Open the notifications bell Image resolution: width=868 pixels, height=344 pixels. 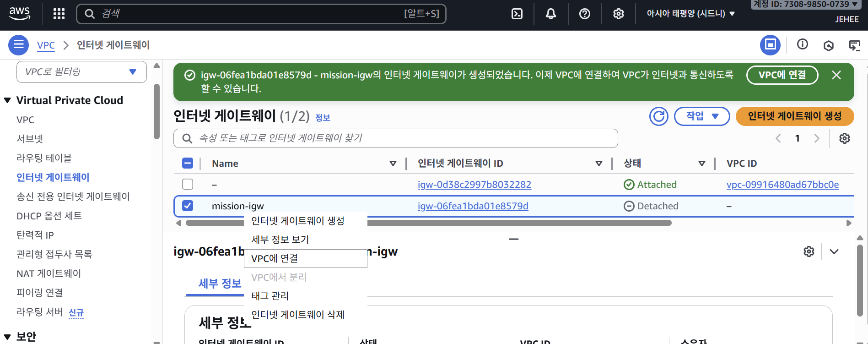(x=550, y=14)
